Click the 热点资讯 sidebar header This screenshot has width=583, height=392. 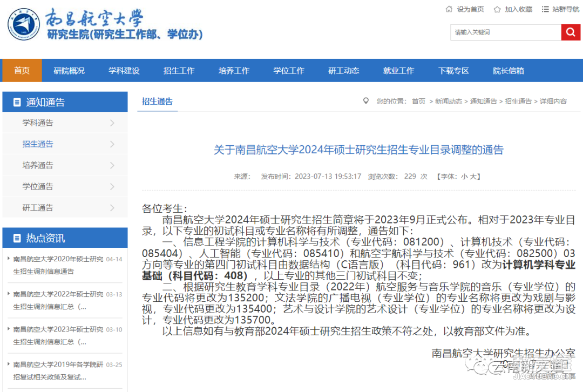pyautogui.click(x=65, y=238)
